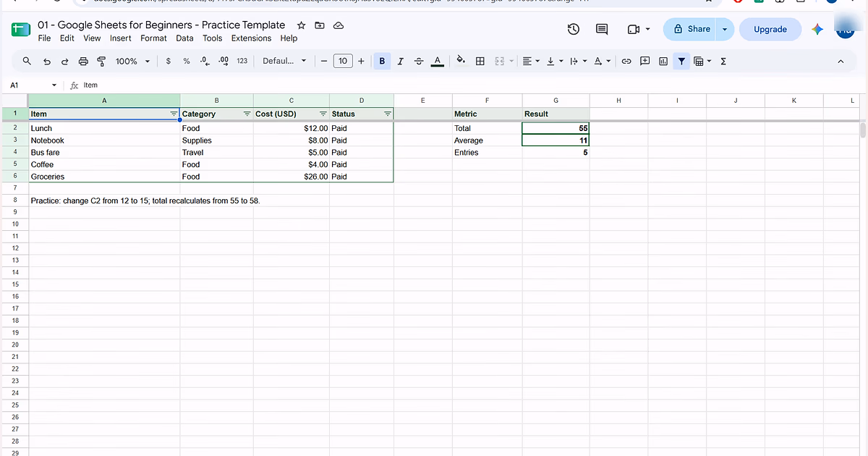Open the font family dropdown
The image size is (868, 456).
tap(284, 62)
